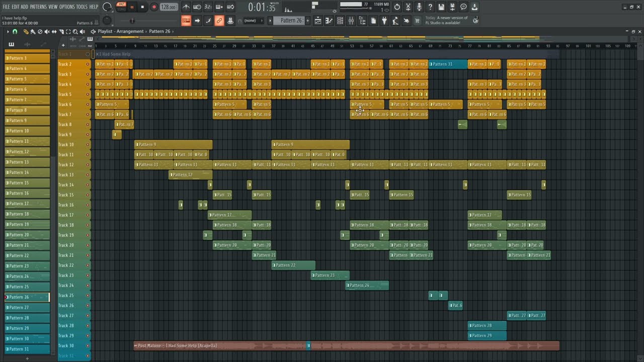This screenshot has width=644, height=362.
Task: Select the Playback speaker tool in playlist
Action: pyautogui.click(x=82, y=31)
